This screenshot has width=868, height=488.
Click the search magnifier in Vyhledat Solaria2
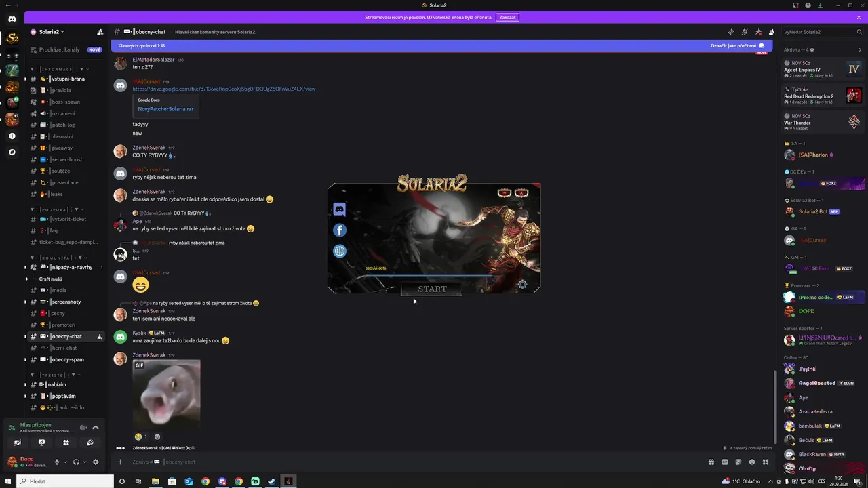(859, 32)
